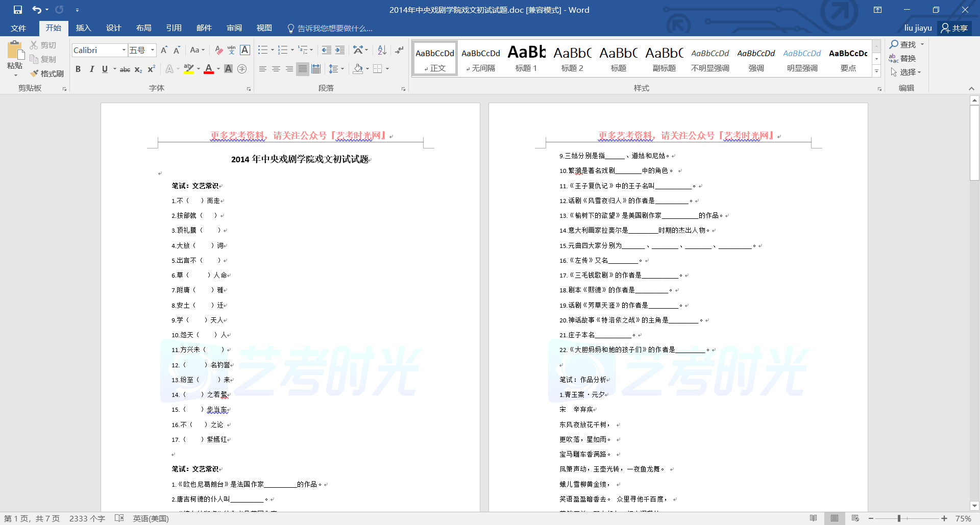This screenshot has width=980, height=525.
Task: Toggle Bold formatting
Action: 78,69
